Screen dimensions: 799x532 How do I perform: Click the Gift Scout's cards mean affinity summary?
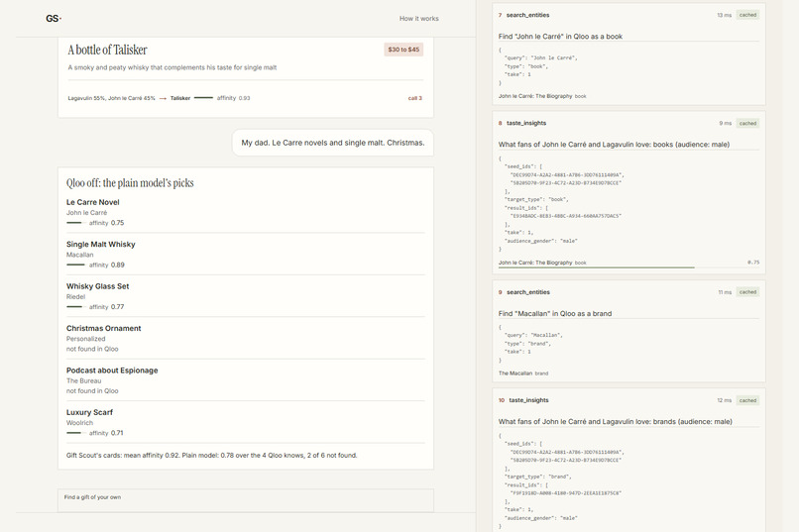tap(211, 455)
